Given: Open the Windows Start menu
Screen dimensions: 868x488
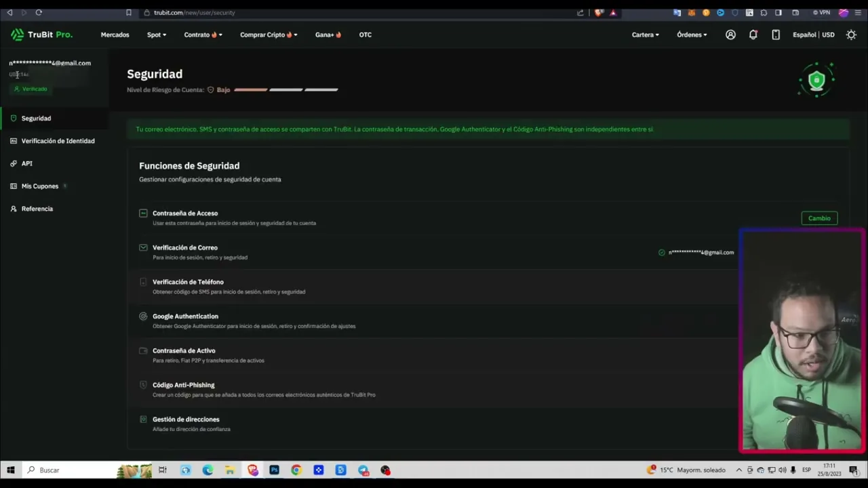Looking at the screenshot, I should 11,470.
